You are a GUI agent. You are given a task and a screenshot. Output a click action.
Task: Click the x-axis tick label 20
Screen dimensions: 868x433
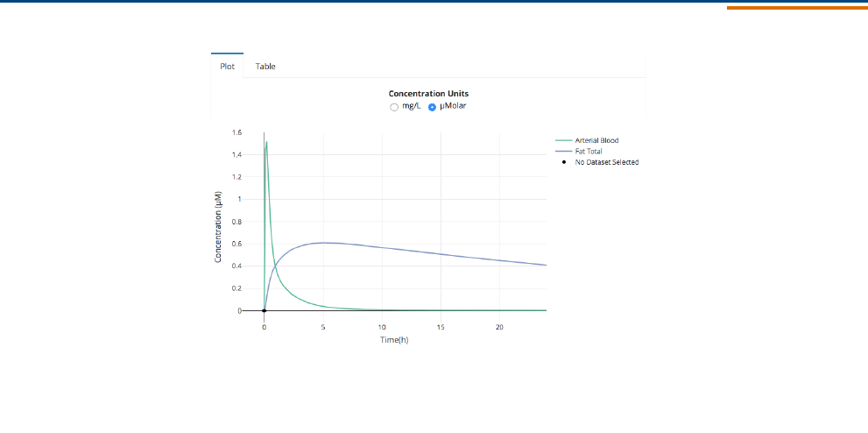499,327
